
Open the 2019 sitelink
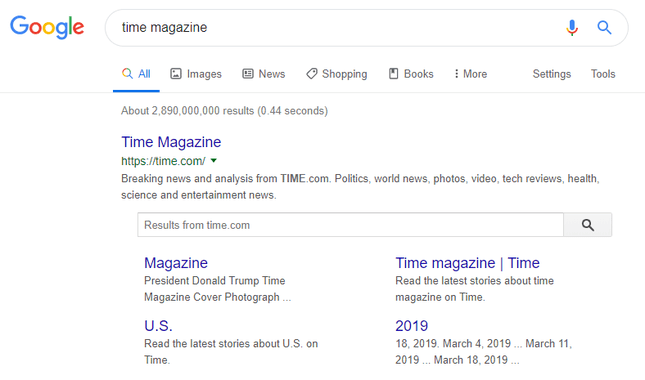[412, 326]
